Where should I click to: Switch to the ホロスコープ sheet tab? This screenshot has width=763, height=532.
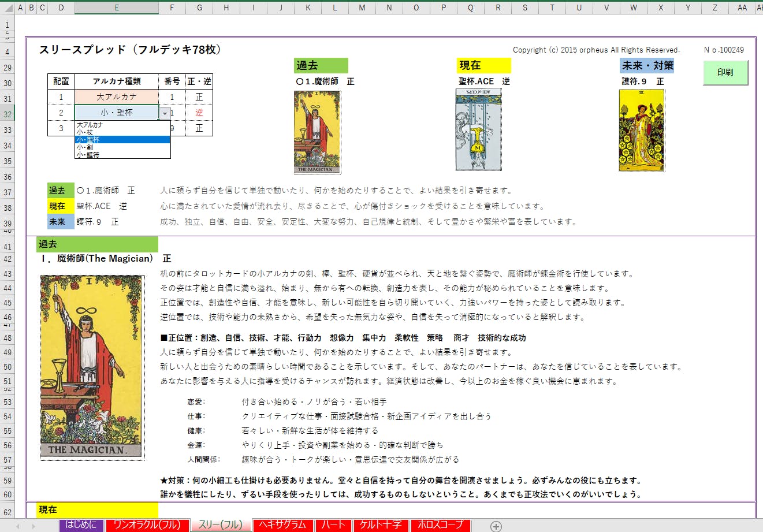click(x=440, y=524)
